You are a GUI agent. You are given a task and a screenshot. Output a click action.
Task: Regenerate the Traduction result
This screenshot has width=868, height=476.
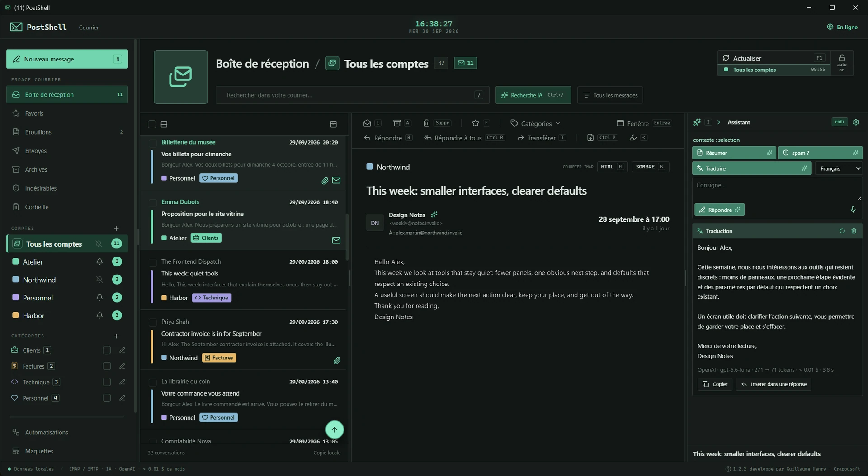pos(842,231)
